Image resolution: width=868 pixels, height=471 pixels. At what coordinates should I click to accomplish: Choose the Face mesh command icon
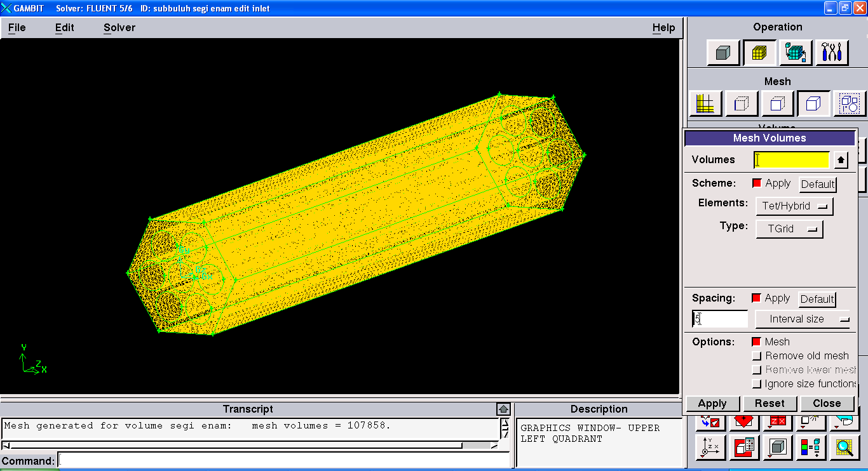tap(778, 103)
